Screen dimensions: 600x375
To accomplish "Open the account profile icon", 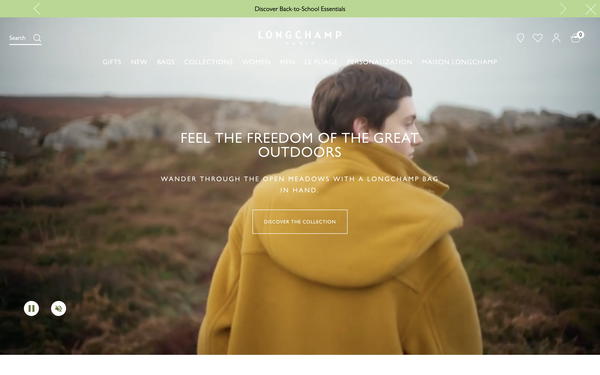I will [556, 38].
